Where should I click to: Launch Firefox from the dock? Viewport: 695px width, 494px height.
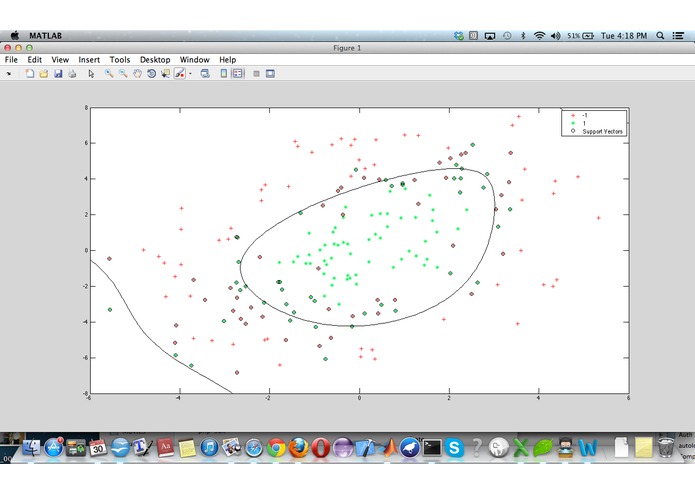click(299, 447)
